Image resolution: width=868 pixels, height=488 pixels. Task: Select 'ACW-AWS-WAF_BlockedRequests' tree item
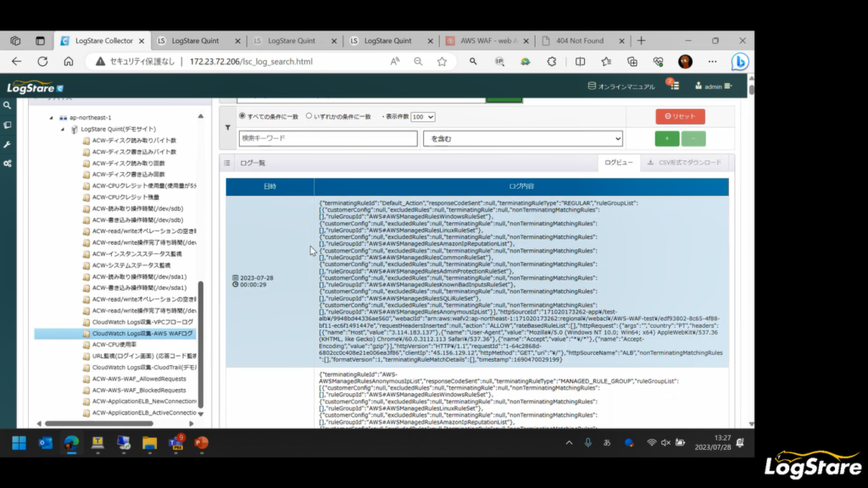135,390
